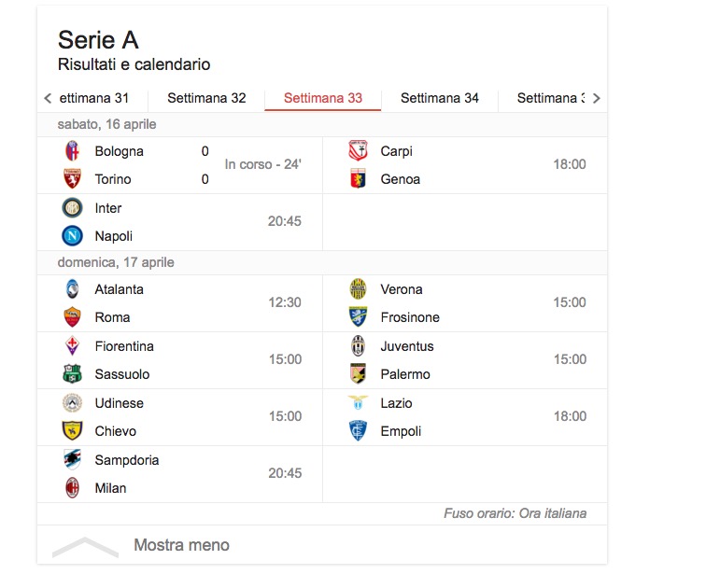Click the Genoa team crest
This screenshot has width=706, height=588.
click(x=358, y=179)
